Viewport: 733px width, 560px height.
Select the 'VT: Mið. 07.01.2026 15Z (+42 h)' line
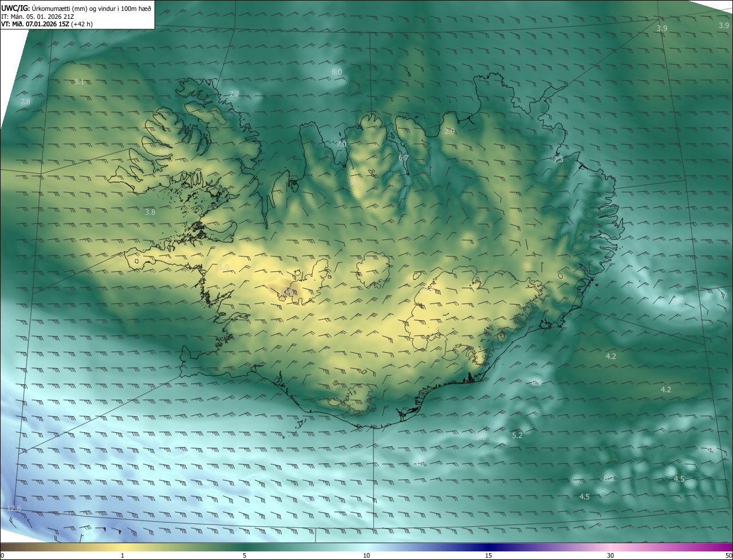[47, 24]
